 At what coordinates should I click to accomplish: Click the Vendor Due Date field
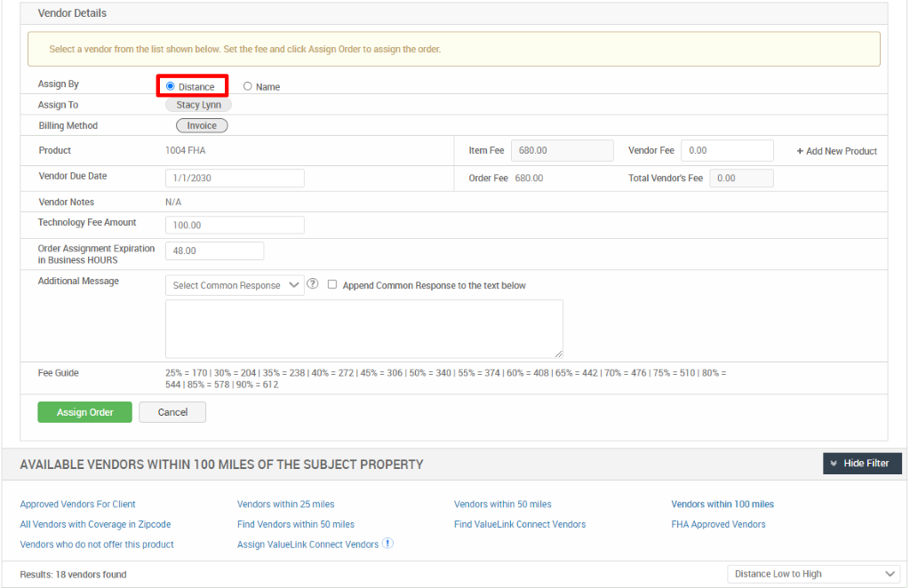(x=235, y=178)
